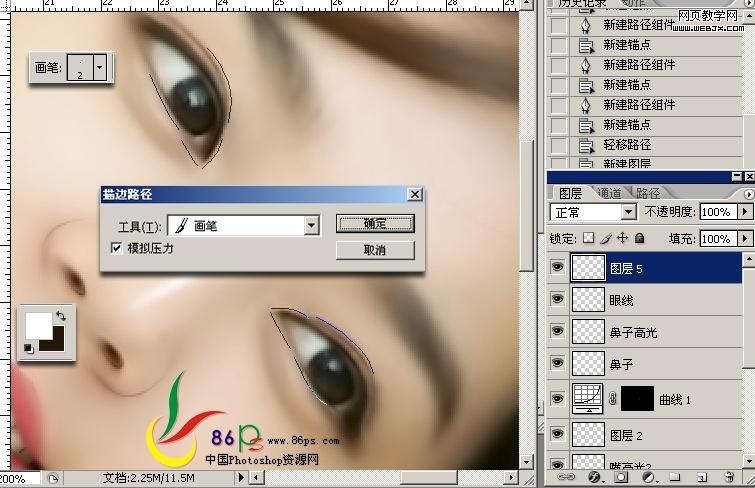Reset to default colors icon
The image size is (755, 488).
click(x=27, y=347)
